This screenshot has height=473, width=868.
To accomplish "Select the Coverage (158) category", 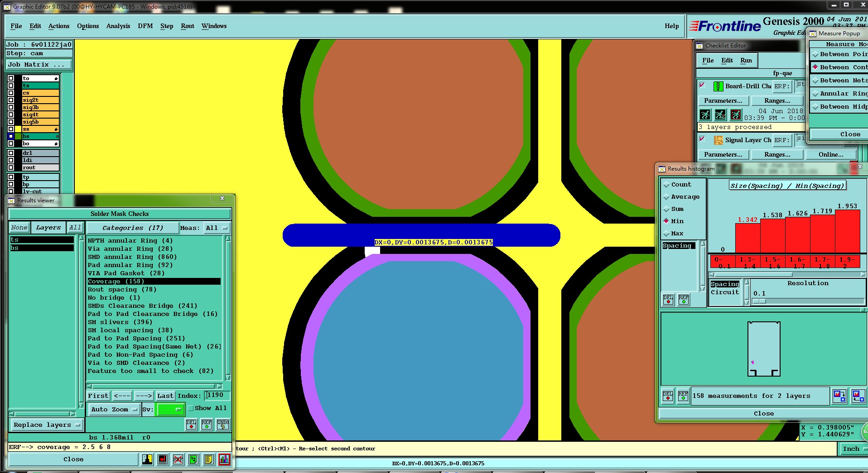I will tap(154, 281).
